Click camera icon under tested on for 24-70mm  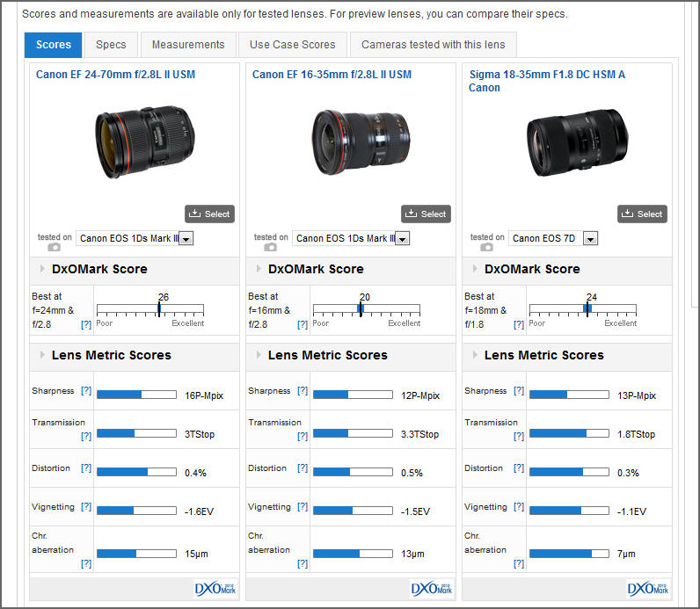(54, 247)
